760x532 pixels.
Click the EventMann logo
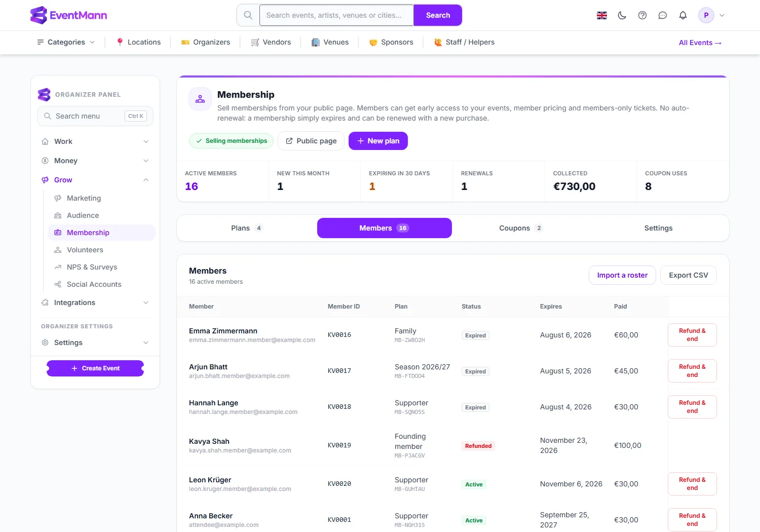click(69, 15)
